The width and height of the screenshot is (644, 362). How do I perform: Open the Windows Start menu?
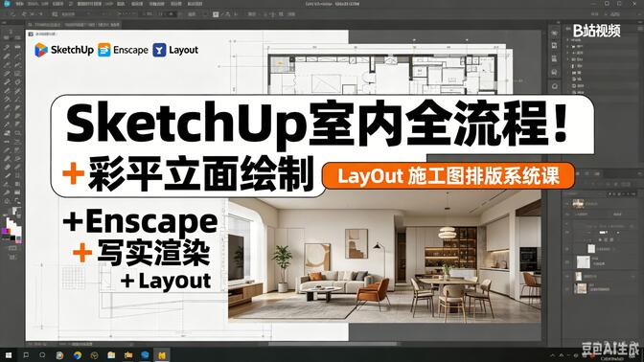click(x=9, y=355)
